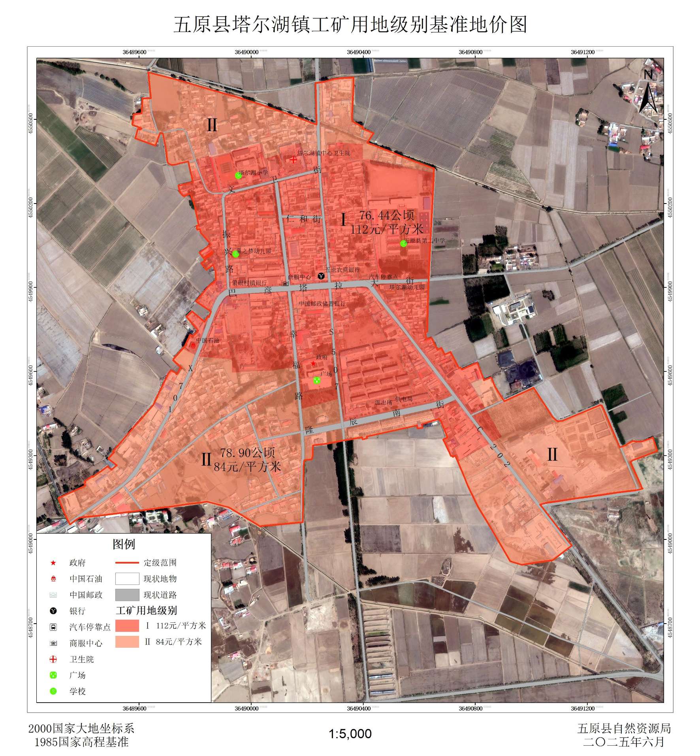
Task: Click the bank marker beside 五原农商银行
Action: [x=321, y=276]
